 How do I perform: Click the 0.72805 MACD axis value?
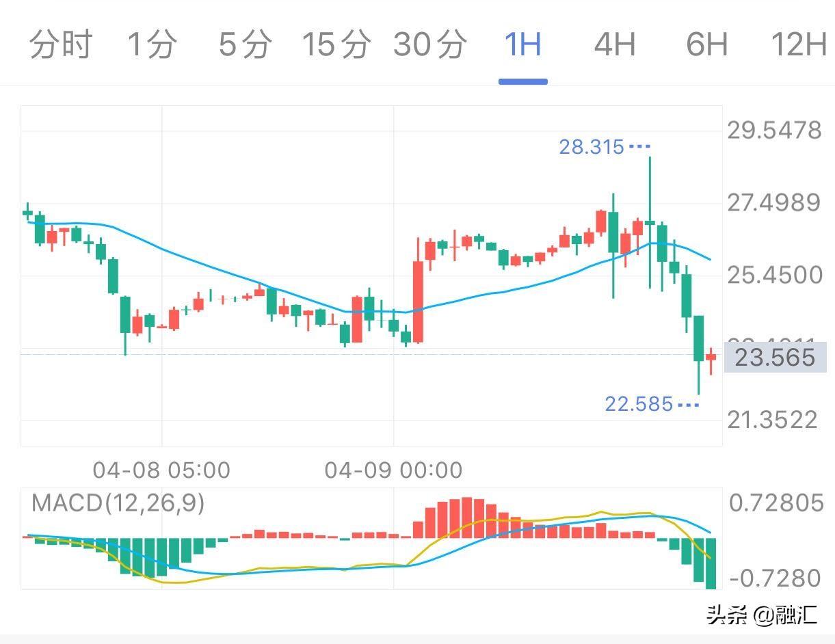point(776,504)
